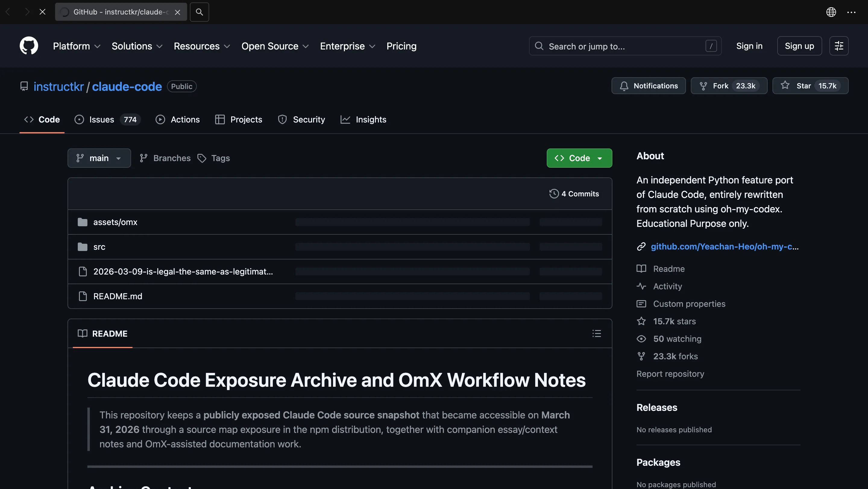868x489 pixels.
Task: Open the README.md file
Action: tap(118, 297)
